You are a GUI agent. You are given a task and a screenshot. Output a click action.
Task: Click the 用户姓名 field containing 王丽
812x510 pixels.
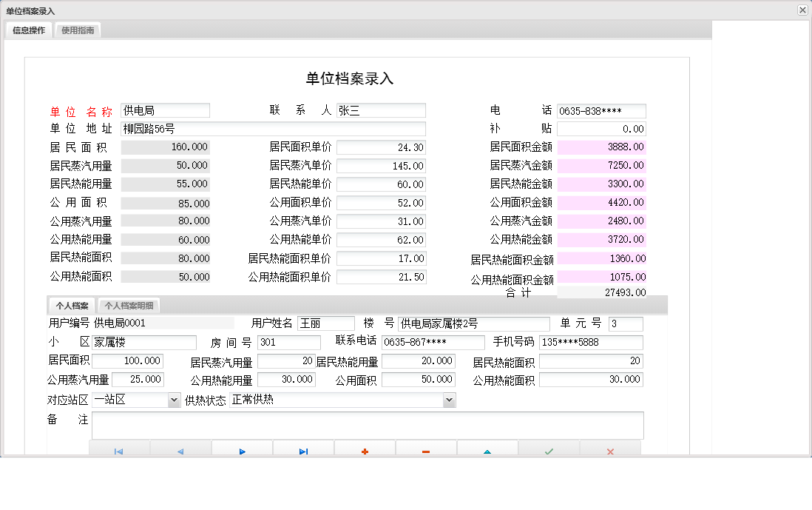pos(325,322)
